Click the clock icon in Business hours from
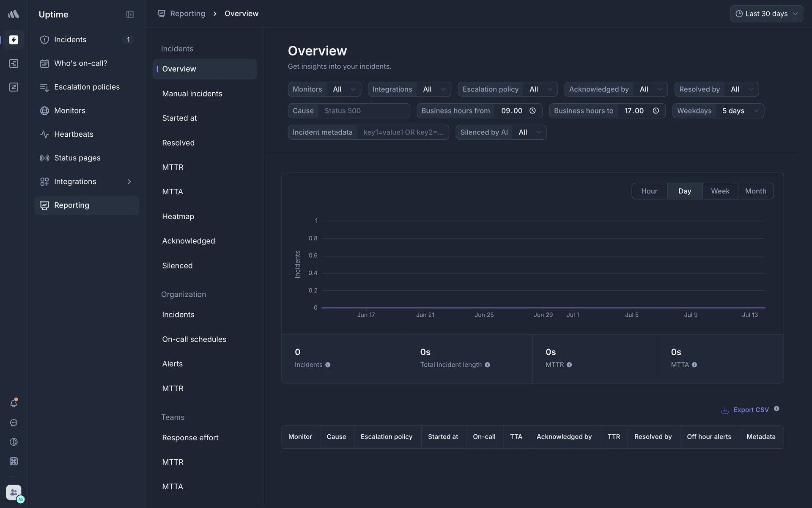812x508 pixels. pyautogui.click(x=532, y=111)
